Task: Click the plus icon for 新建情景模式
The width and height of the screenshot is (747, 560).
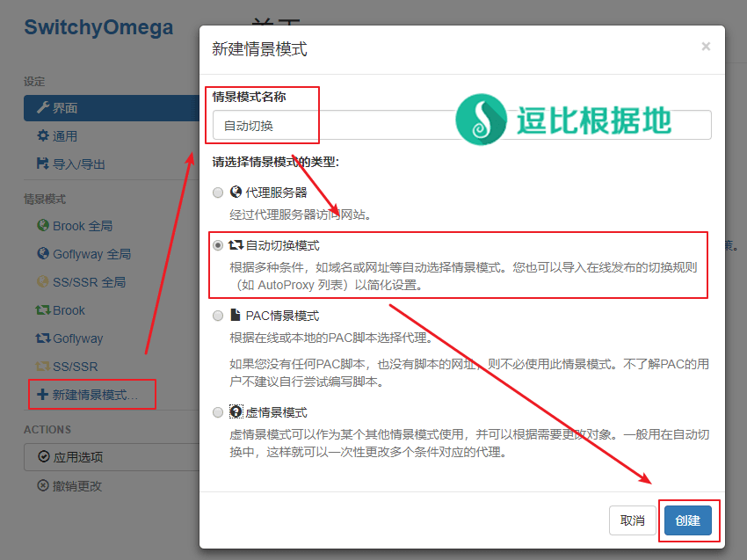Action: [42, 395]
